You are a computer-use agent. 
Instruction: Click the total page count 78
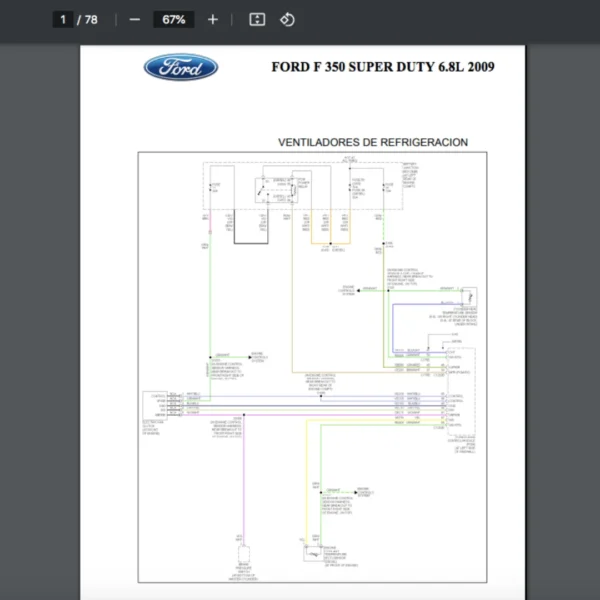tap(91, 19)
